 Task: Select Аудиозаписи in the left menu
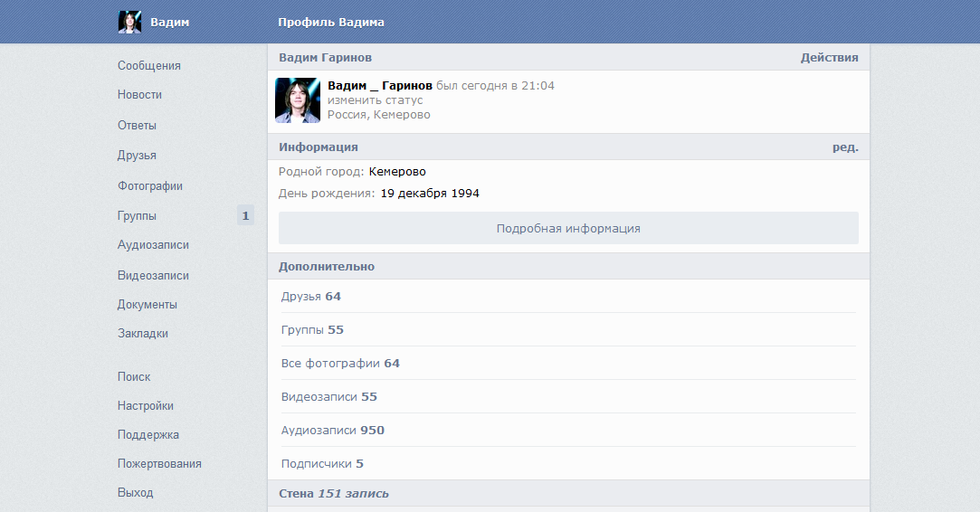coord(153,244)
